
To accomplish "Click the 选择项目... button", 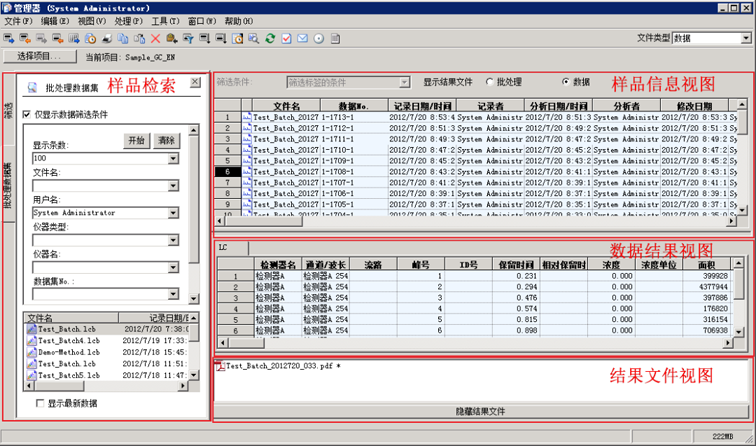I will (x=41, y=57).
